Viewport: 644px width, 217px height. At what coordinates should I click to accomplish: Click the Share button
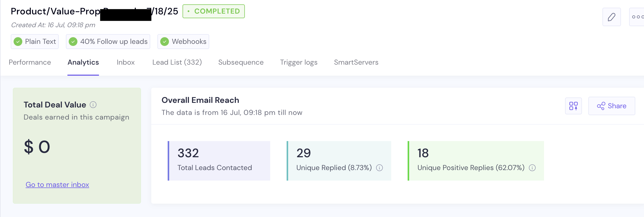pyautogui.click(x=611, y=106)
